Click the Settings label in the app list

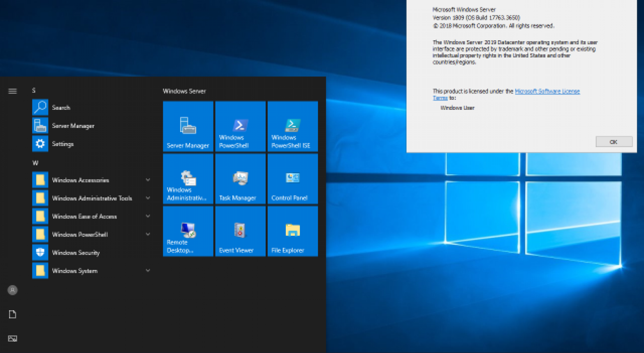pos(63,144)
